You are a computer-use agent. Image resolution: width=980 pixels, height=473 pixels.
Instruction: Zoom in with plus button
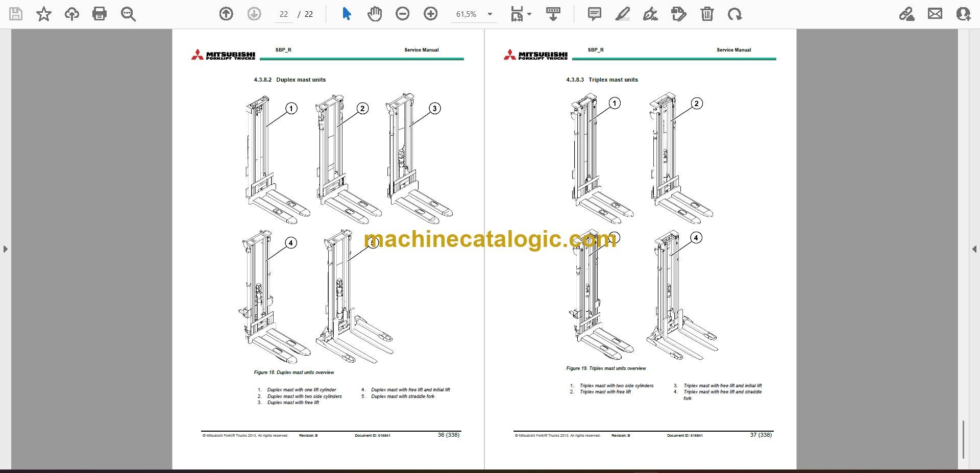coord(431,14)
